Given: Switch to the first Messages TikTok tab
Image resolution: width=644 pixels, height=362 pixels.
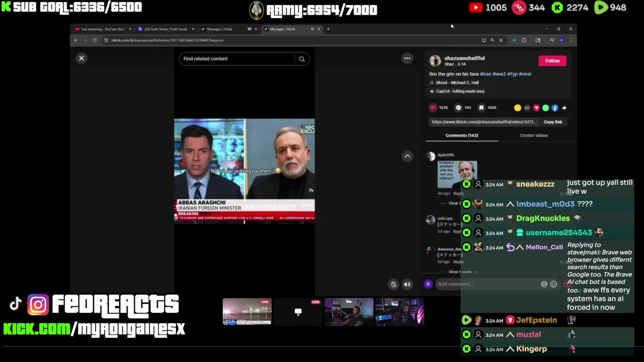Looking at the screenshot, I should click(x=228, y=29).
